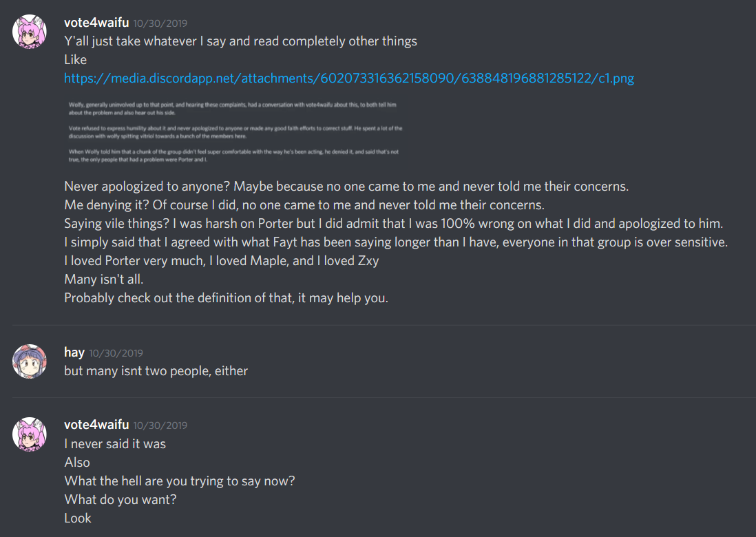Click the timestamp on the top vote4waifu message
756x537 pixels.
tap(160, 23)
